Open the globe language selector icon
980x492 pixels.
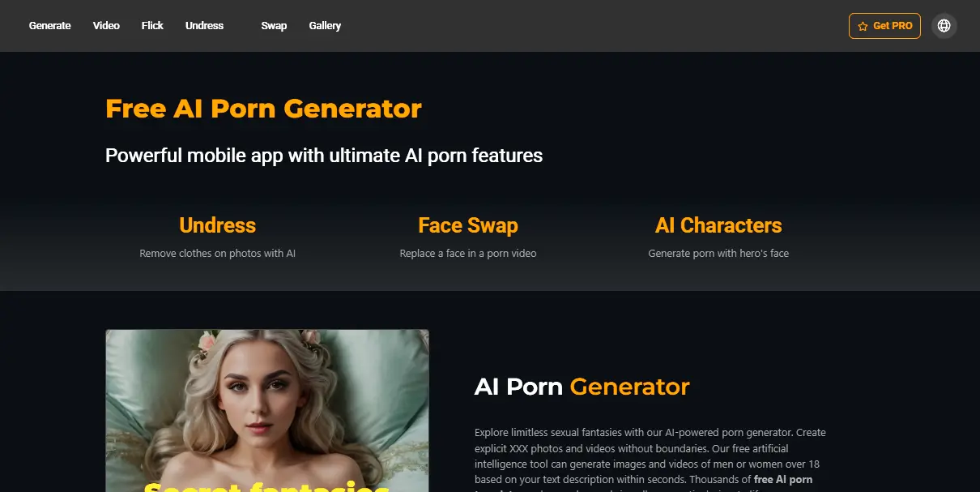(944, 26)
